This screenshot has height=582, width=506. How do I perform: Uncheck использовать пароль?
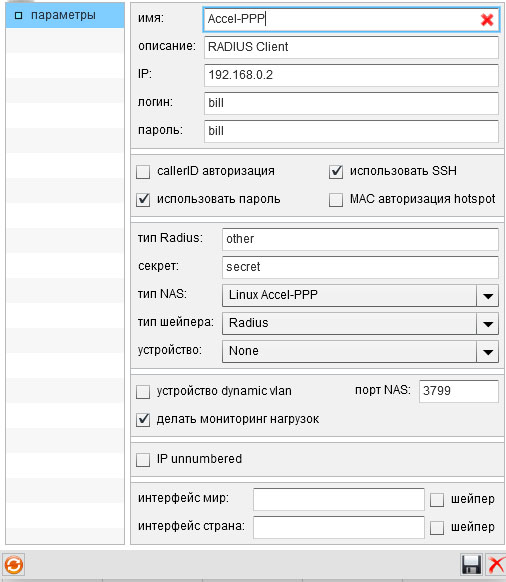(143, 200)
